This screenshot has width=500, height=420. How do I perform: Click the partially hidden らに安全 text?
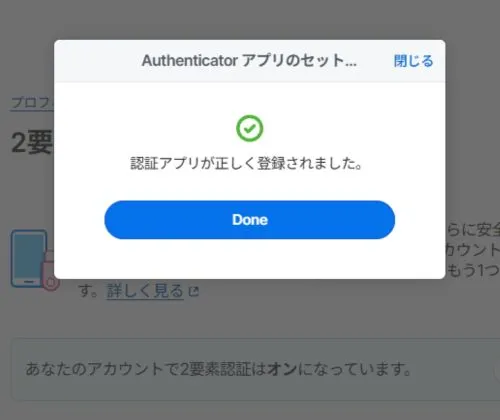[x=473, y=230]
